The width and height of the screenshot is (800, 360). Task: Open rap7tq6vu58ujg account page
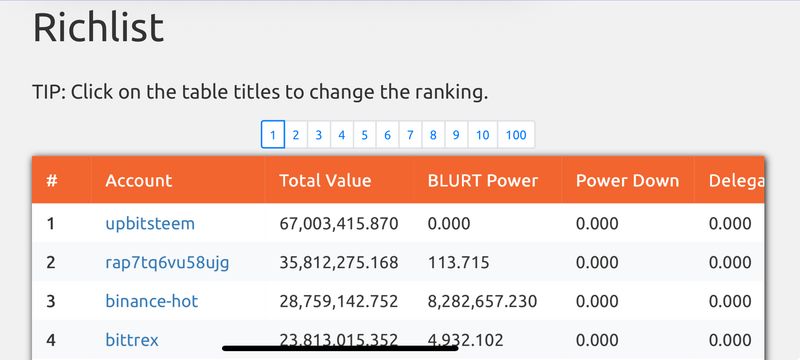click(x=167, y=263)
